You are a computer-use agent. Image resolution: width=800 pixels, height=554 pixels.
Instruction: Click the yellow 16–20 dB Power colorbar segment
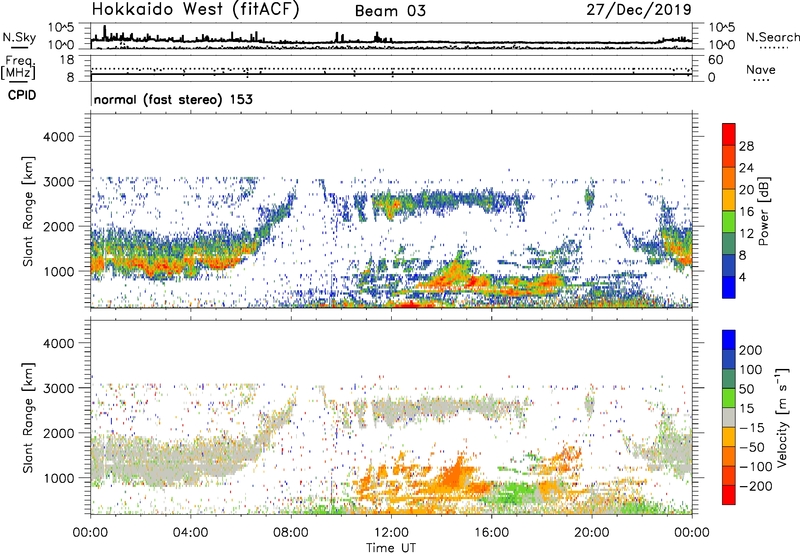729,200
